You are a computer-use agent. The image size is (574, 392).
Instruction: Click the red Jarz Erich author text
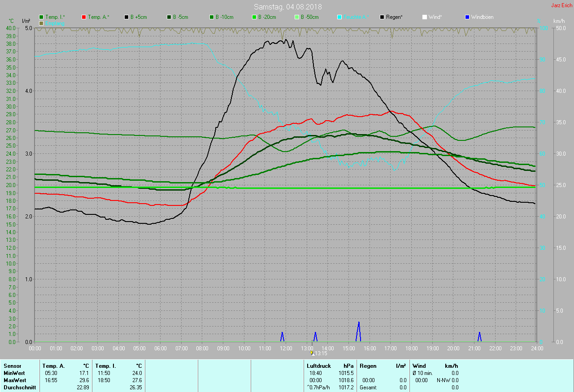click(561, 5)
